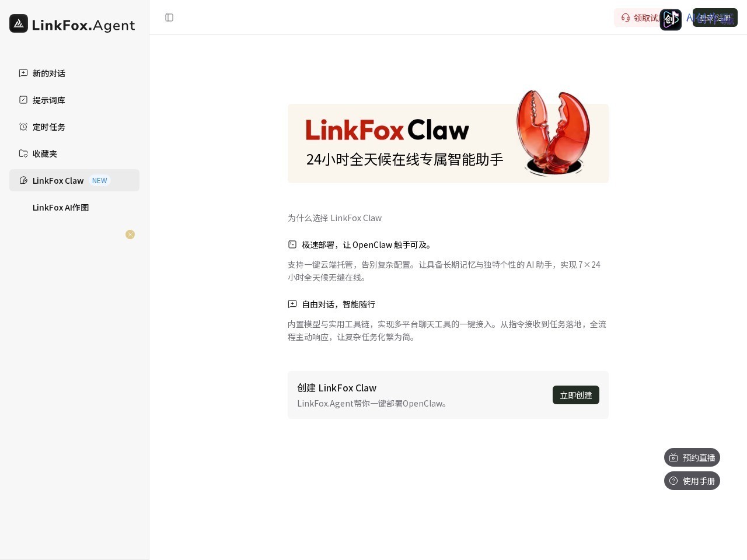
Task: Click the scheduled task clock icon
Action: point(23,127)
